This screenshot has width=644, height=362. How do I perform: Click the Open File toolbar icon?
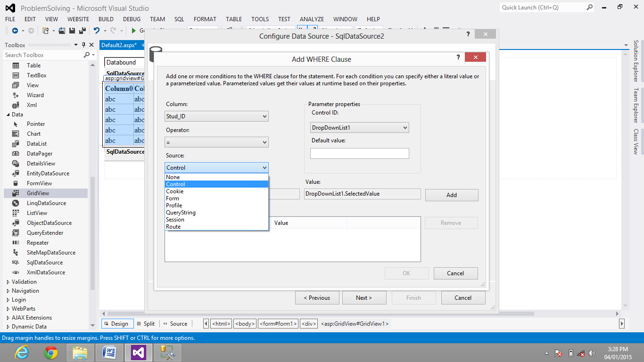(x=62, y=31)
